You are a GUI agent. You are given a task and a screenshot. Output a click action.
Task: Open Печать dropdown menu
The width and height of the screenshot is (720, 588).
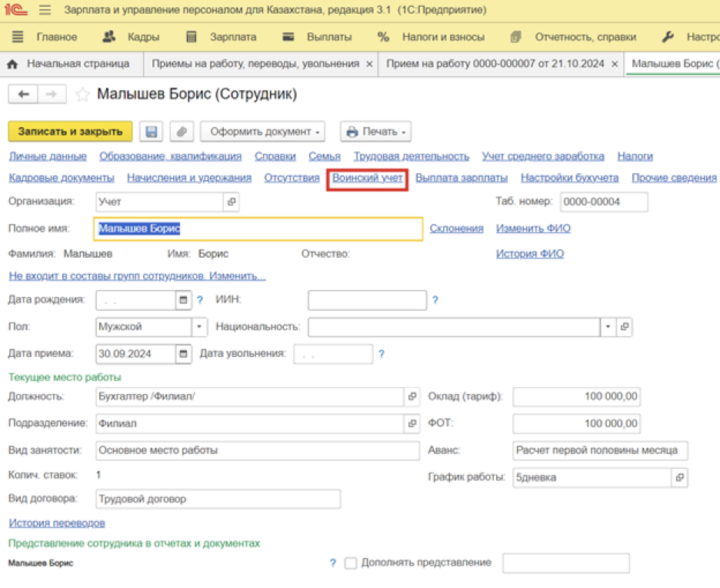pos(375,132)
